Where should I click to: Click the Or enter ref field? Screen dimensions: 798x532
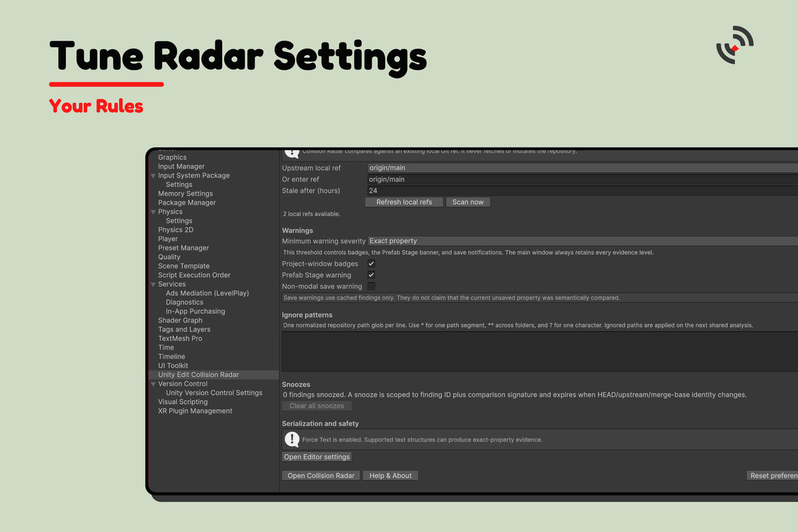(583, 180)
